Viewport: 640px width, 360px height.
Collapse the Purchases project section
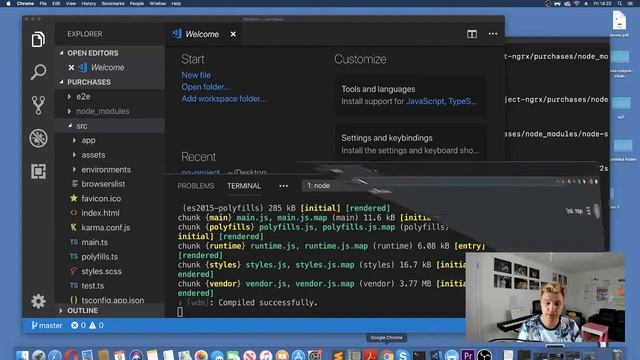coord(61,82)
